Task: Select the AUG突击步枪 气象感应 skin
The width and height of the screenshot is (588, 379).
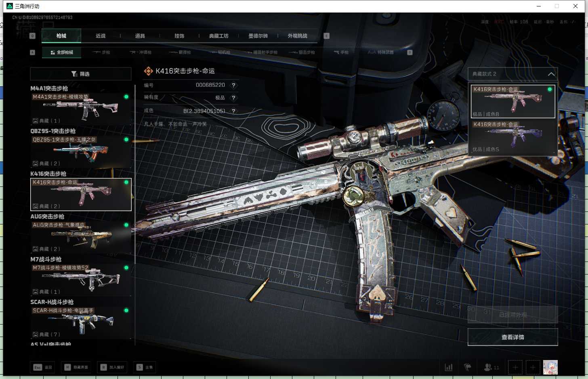Action: point(81,237)
